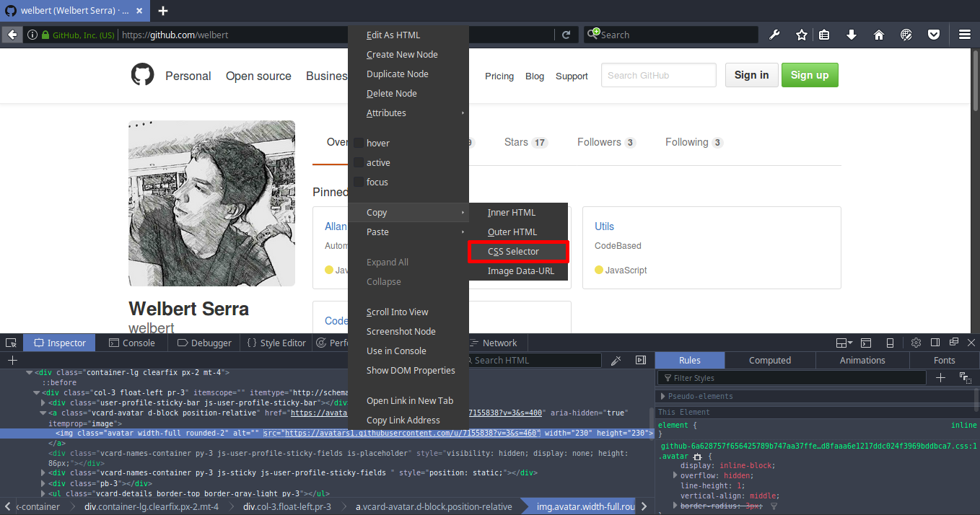The width and height of the screenshot is (980, 515).
Task: Toggle pseudo-class panel icon in Rules
Action: (x=965, y=377)
